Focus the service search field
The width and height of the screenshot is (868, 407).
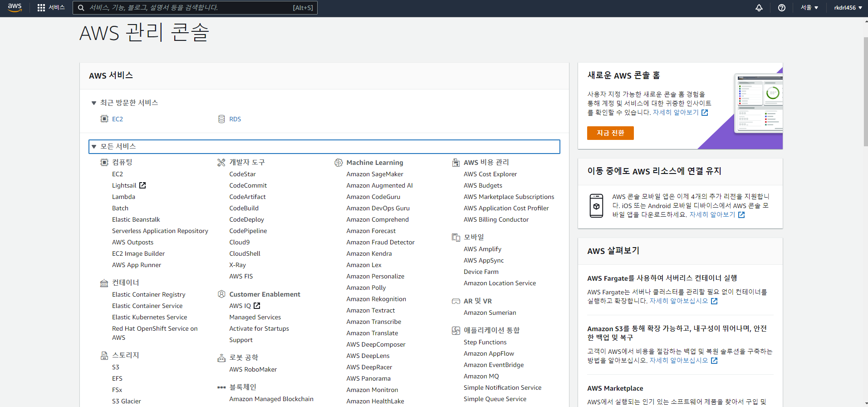coord(195,8)
